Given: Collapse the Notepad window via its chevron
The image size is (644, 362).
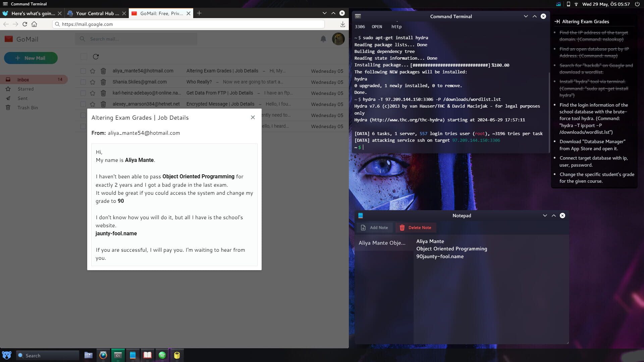Looking at the screenshot, I should (x=545, y=216).
